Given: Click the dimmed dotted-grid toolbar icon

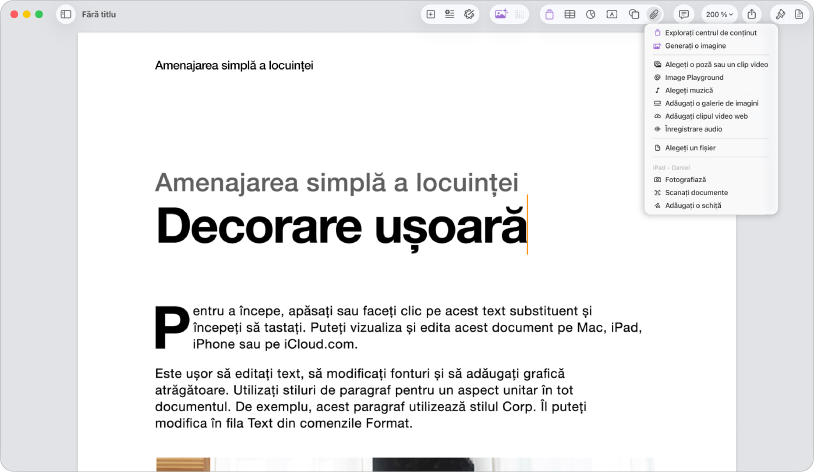Looking at the screenshot, I should 520,15.
